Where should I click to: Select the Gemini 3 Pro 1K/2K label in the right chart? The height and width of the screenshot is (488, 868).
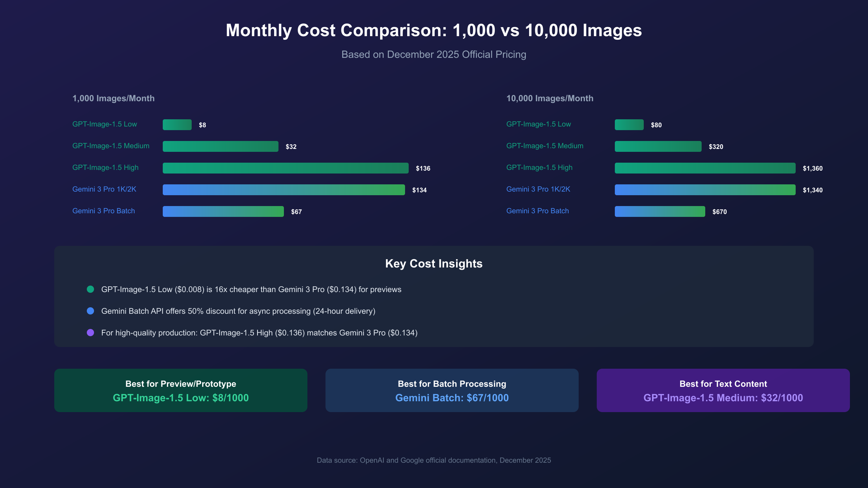click(539, 189)
